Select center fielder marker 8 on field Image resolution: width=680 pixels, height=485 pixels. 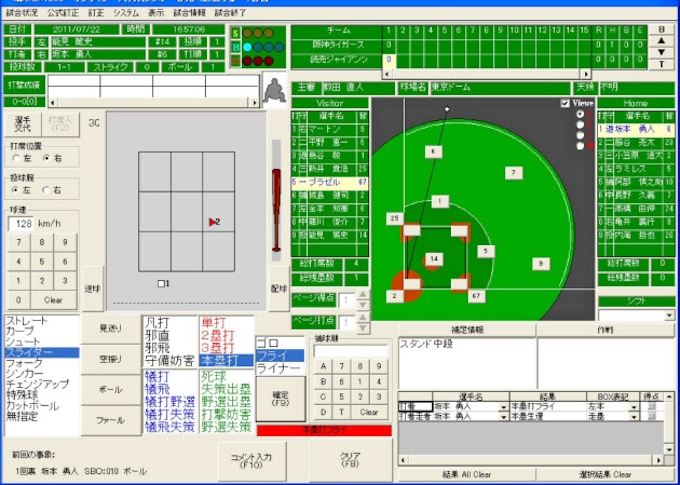[x=433, y=151]
